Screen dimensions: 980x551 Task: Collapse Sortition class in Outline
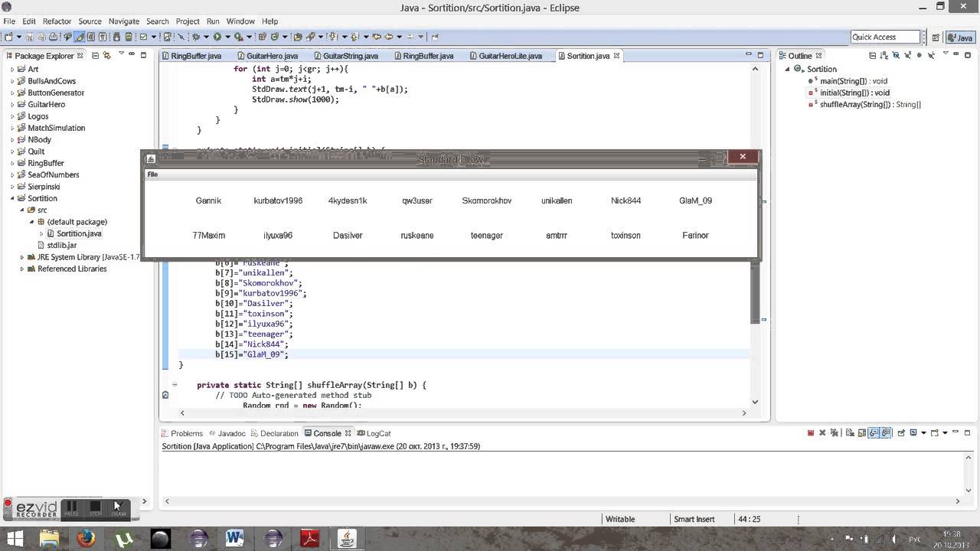click(787, 69)
